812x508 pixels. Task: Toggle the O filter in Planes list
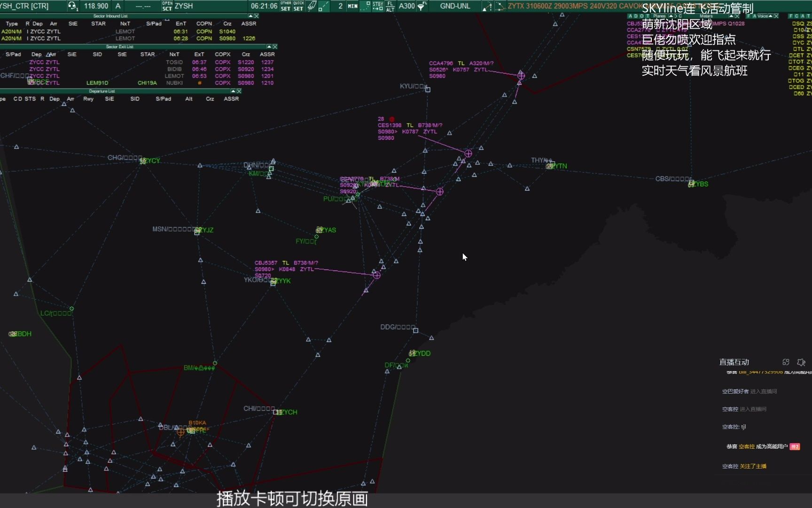pyautogui.click(x=642, y=16)
